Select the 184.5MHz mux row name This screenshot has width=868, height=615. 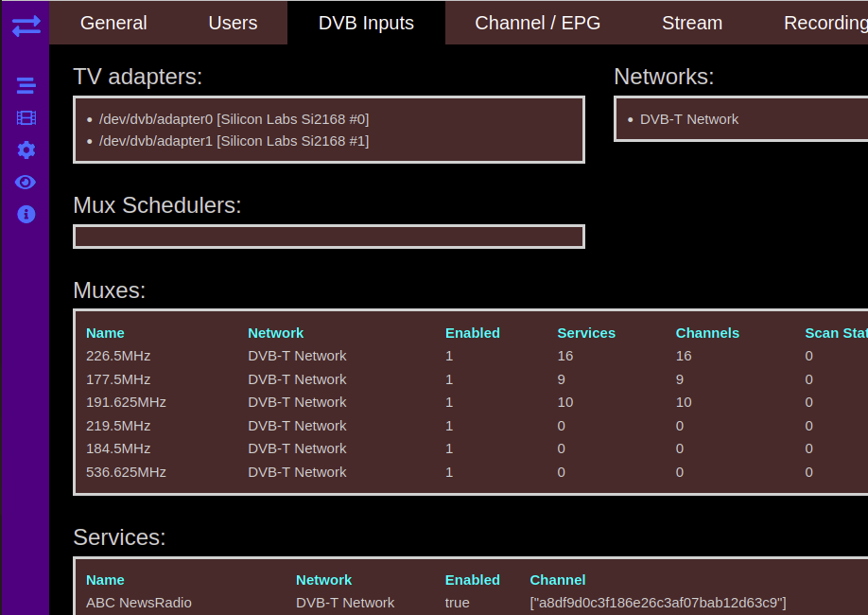pos(118,448)
